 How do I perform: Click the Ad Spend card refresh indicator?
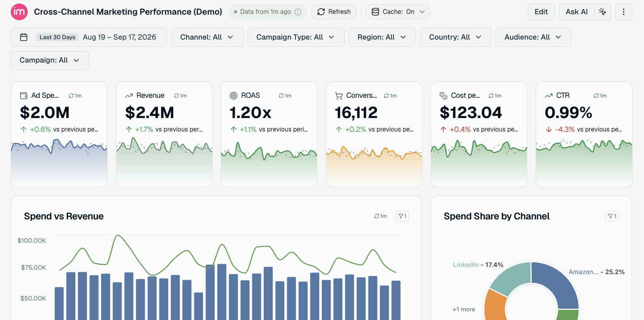click(75, 96)
